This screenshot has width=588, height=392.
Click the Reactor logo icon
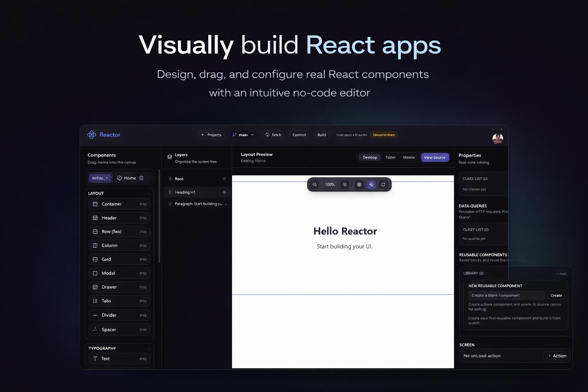pos(91,135)
